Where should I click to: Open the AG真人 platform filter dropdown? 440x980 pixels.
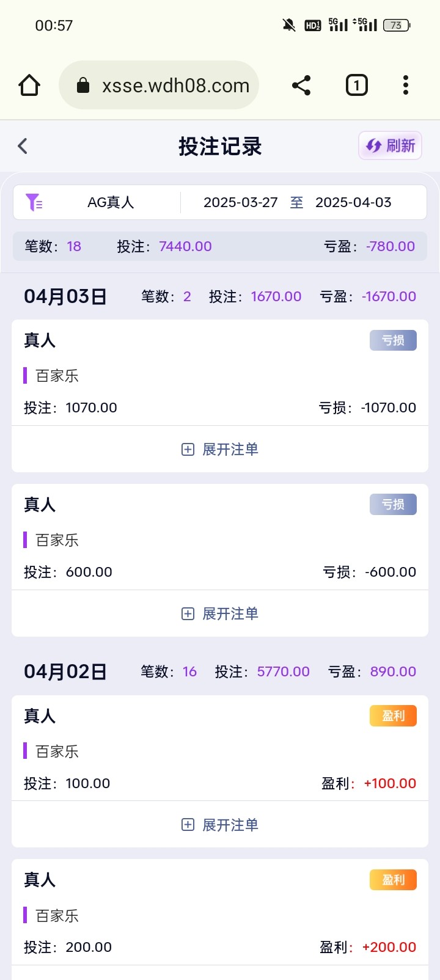click(111, 202)
